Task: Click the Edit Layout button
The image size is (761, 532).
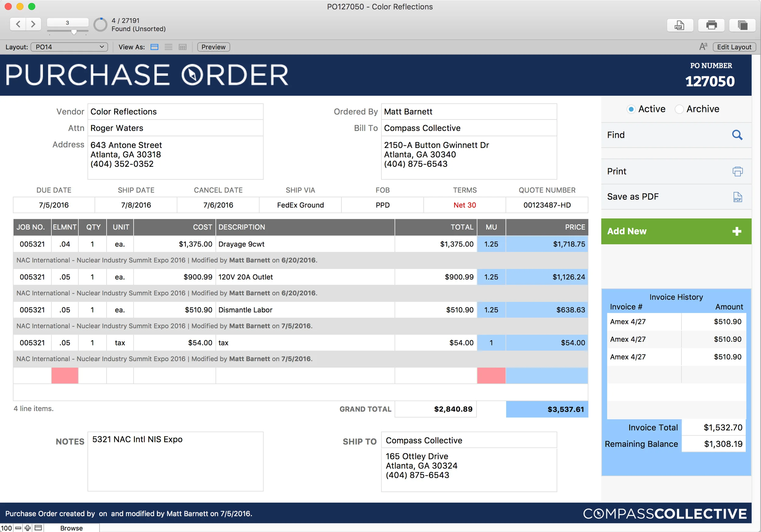Action: click(734, 47)
